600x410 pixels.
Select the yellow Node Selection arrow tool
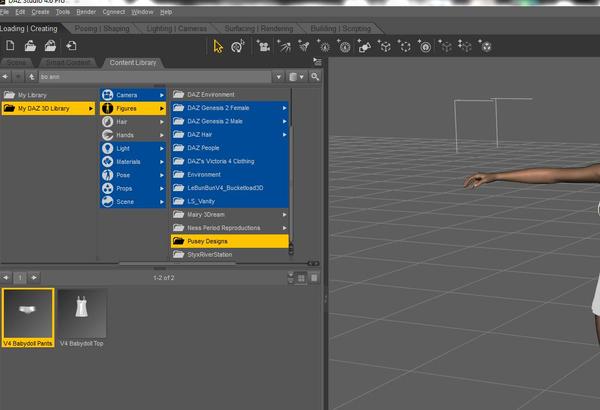coord(218,47)
